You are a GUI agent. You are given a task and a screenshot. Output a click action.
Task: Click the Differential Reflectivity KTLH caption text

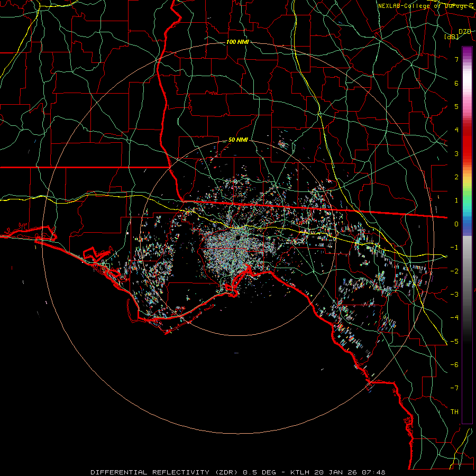coord(238,472)
